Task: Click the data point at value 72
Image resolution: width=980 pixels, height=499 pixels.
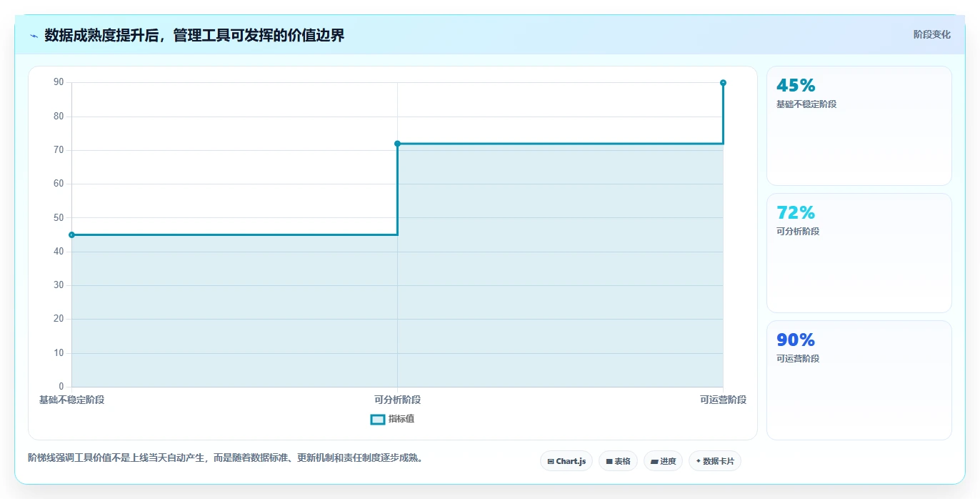Action: point(397,144)
